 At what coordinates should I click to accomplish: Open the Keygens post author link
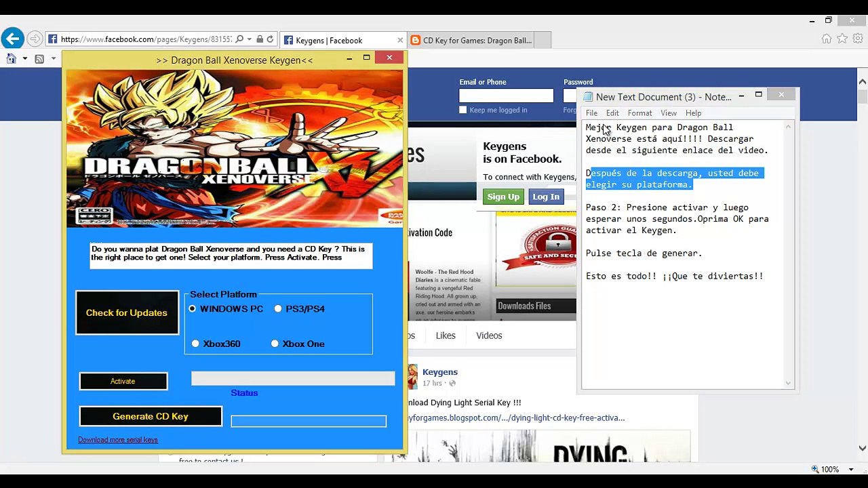440,372
